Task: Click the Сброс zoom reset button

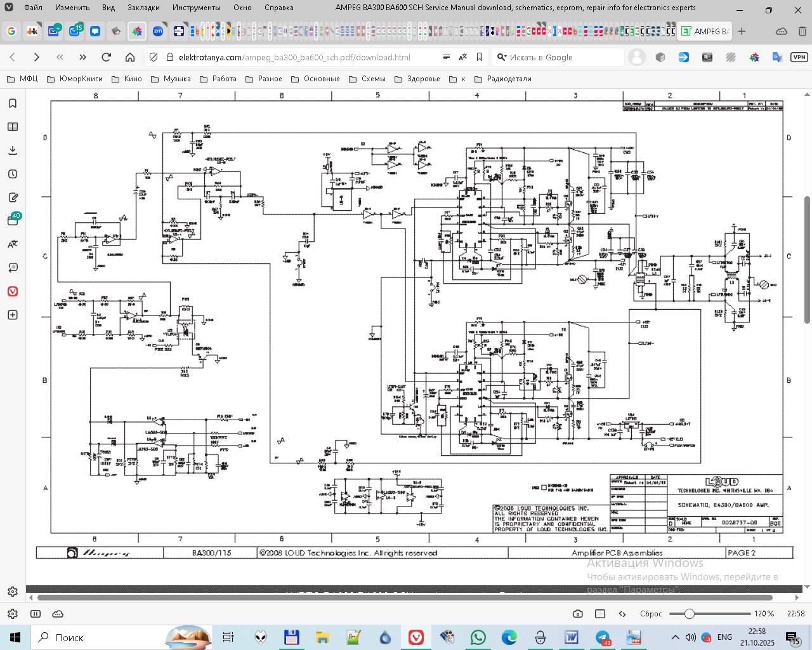Action: [651, 614]
